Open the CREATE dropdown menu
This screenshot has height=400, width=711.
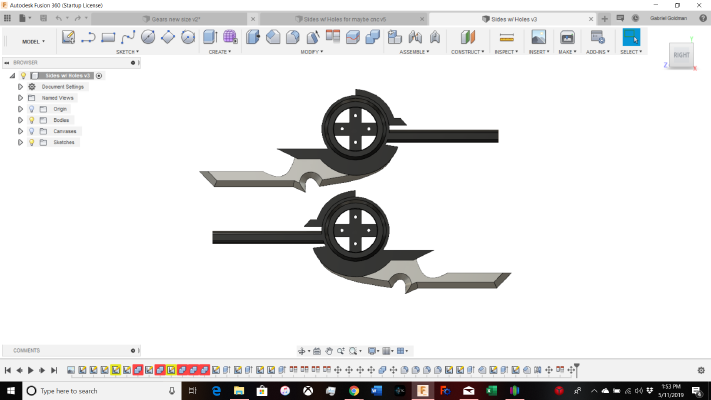pos(220,52)
